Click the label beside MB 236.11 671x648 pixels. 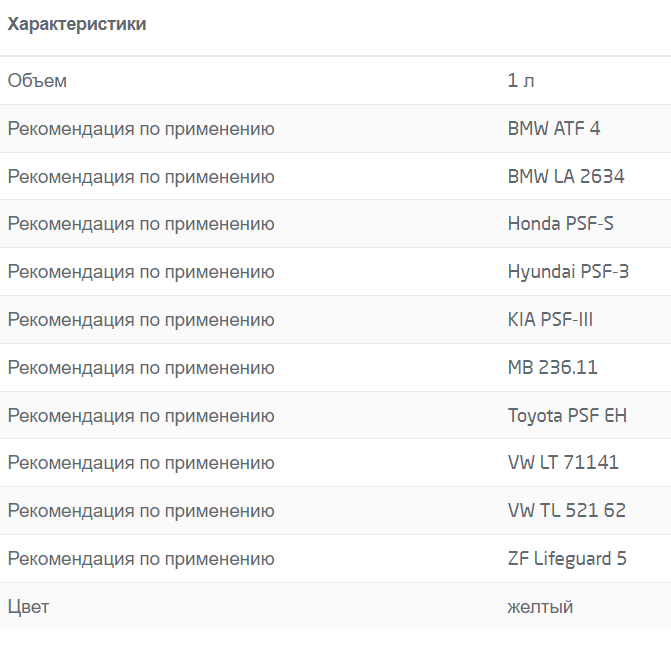pos(141,368)
